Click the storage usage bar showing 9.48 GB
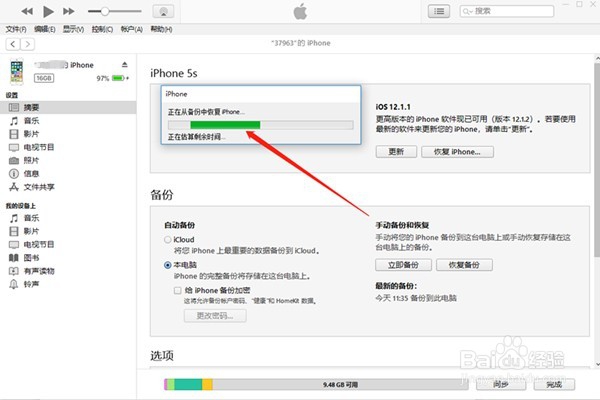Image resolution: width=600 pixels, height=400 pixels. [316, 385]
